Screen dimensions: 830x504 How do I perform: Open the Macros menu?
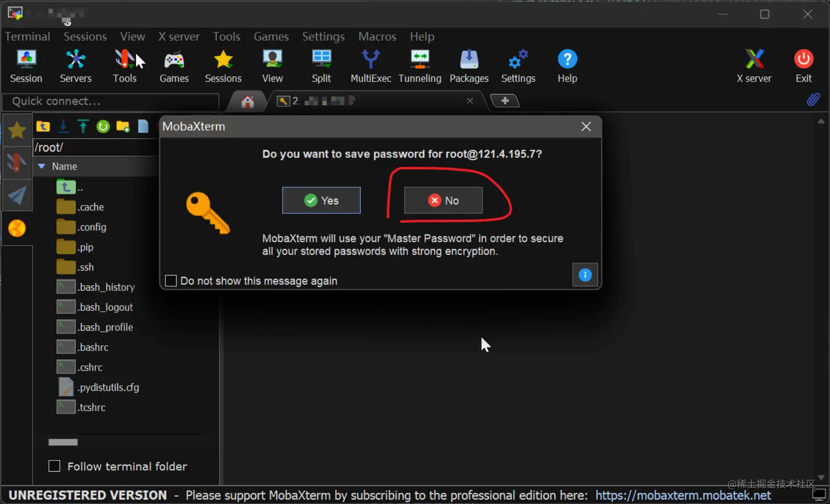click(377, 36)
